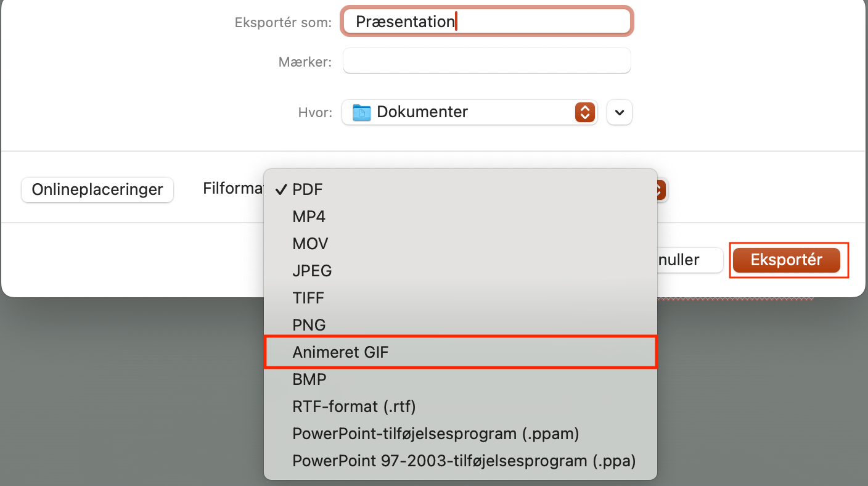Choose Animeret GIF format
The height and width of the screenshot is (486, 868).
341,352
